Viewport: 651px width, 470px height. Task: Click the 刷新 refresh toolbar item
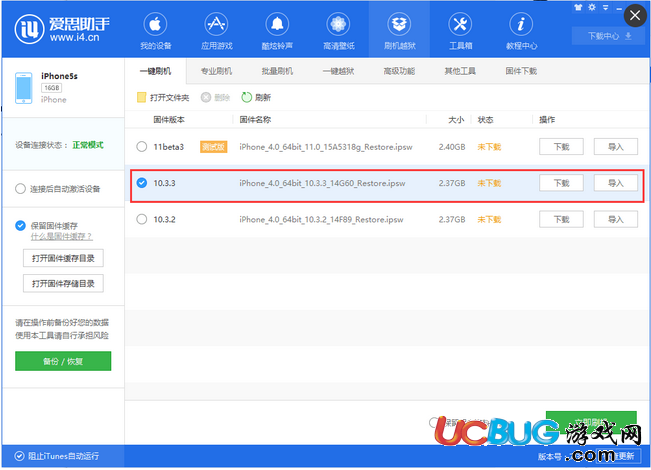[256, 98]
